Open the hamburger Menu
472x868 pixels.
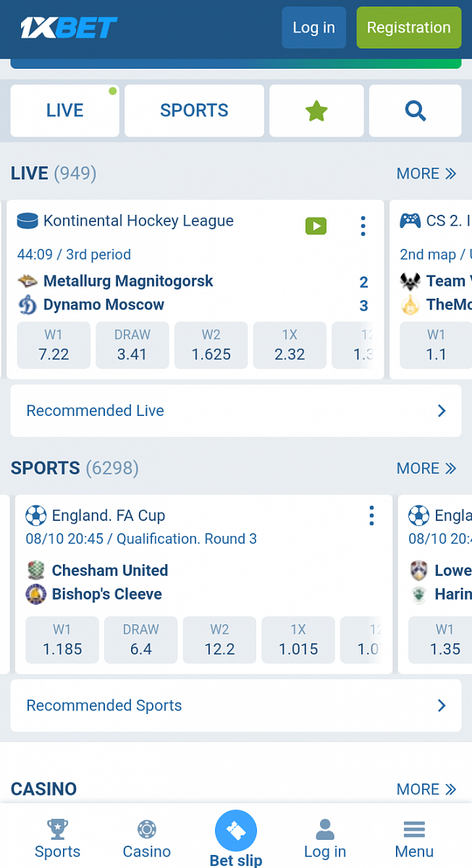pos(414,839)
